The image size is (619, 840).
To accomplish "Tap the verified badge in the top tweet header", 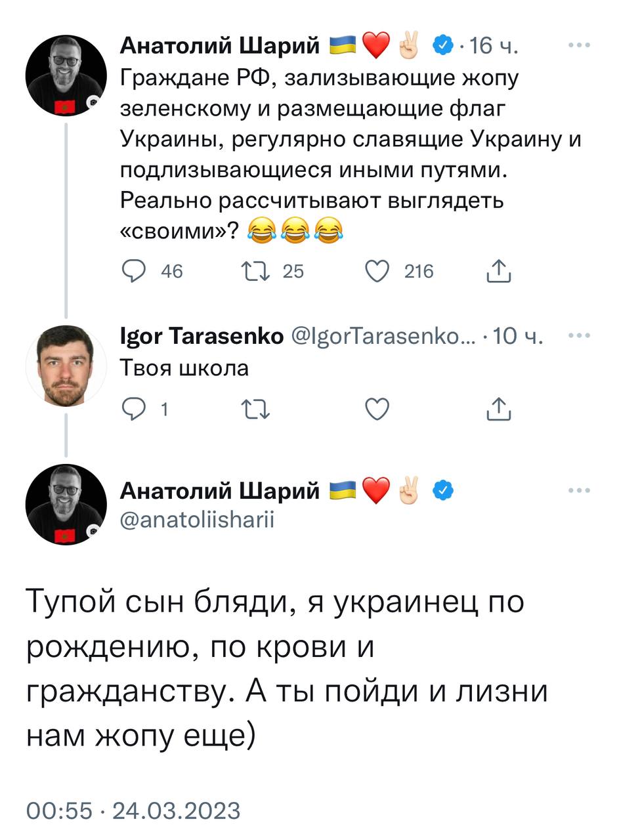I will click(443, 45).
